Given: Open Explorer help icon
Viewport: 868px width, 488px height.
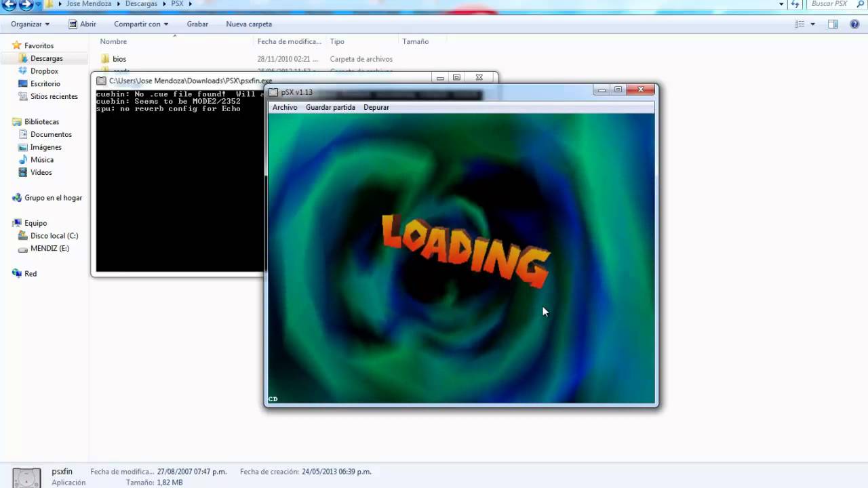Looking at the screenshot, I should [x=854, y=24].
